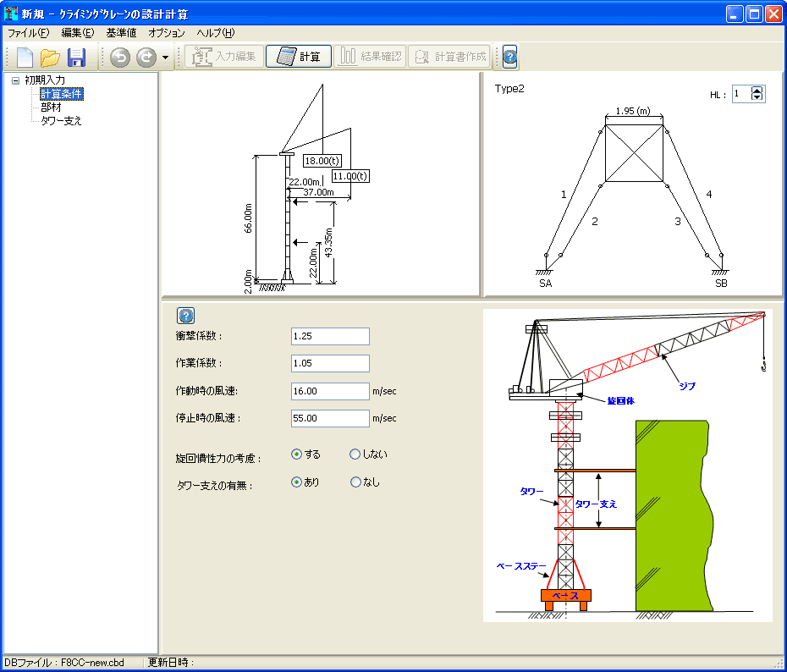The height and width of the screenshot is (672, 787).
Task: Click the 停止時の風速 input field
Action: coord(330,418)
